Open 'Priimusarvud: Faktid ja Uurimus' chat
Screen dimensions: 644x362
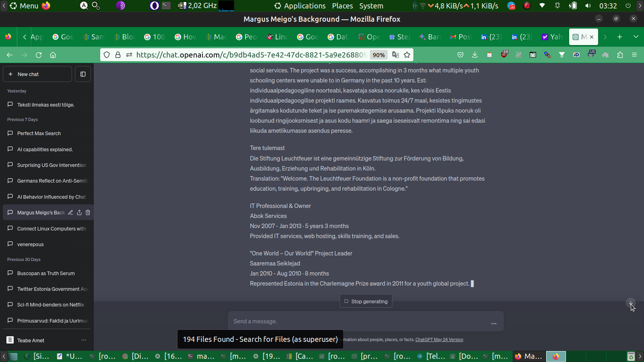(47, 321)
